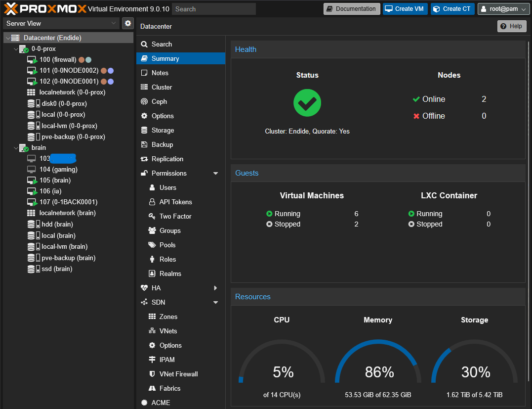Click the API Tokens icon
This screenshot has height=409, width=532.
tap(152, 202)
